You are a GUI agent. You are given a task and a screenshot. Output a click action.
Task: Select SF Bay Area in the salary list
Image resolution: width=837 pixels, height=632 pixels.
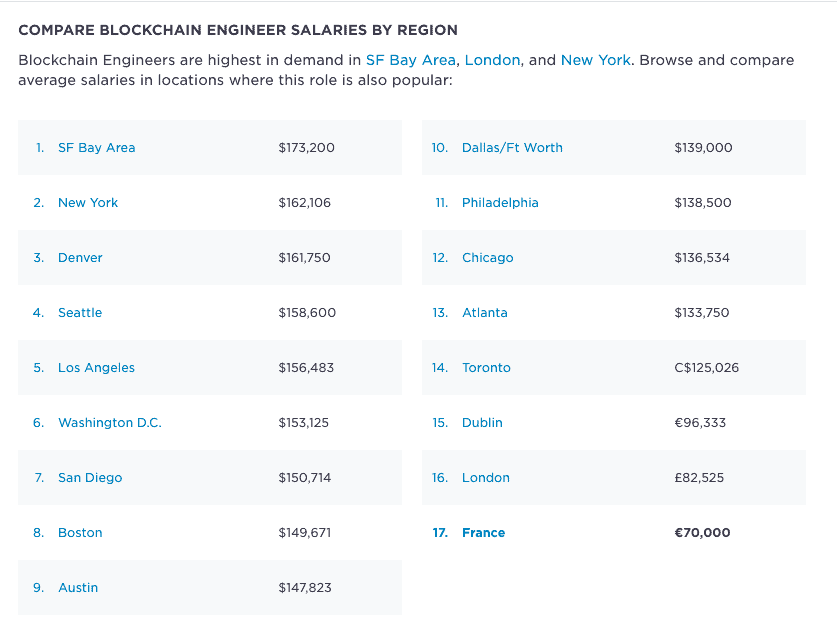pyautogui.click(x=96, y=147)
